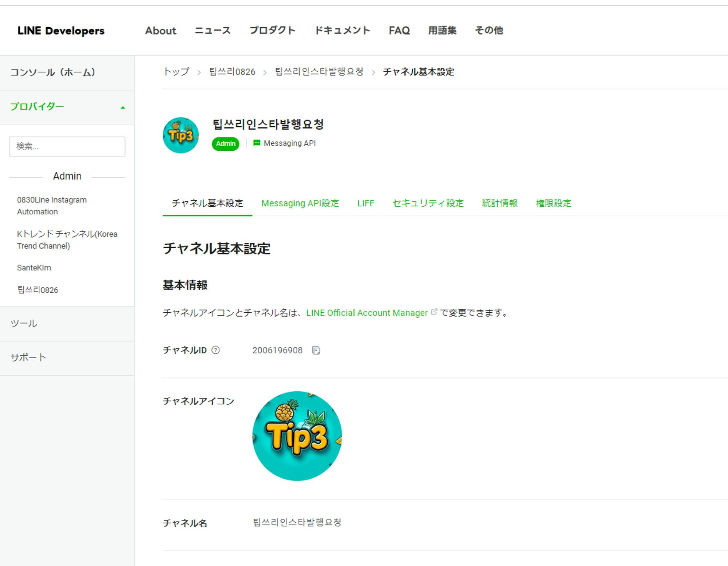The image size is (728, 566).
Task: Copy the channel ID with copy icon
Action: 316,351
